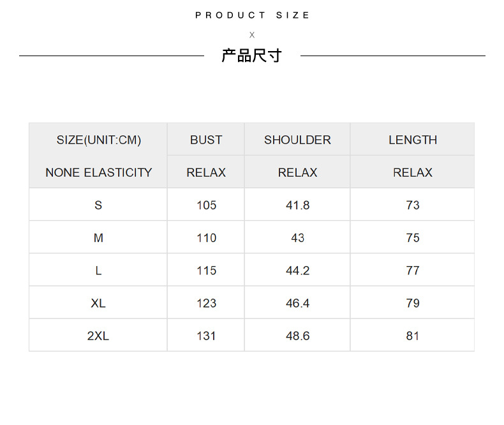Click the NONE ELASTICITY label
This screenshot has height=425, width=504.
(x=98, y=172)
